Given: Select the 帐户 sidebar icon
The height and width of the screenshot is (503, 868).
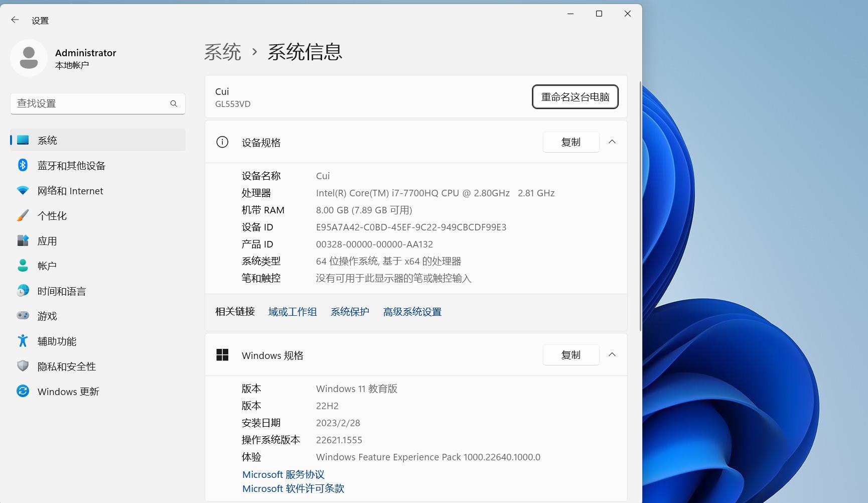Looking at the screenshot, I should pos(23,266).
